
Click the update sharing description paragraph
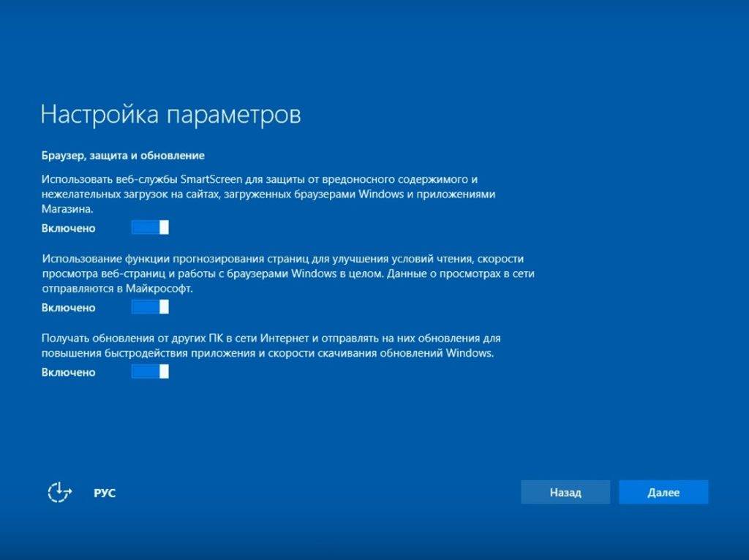click(271, 346)
